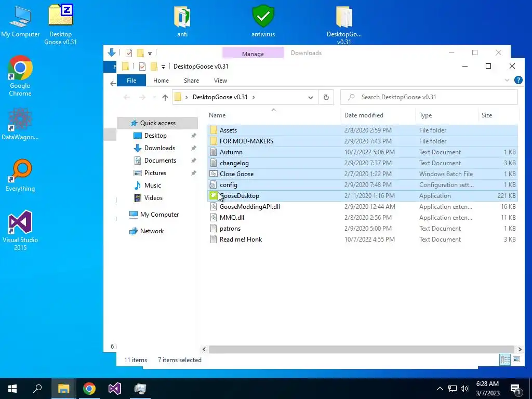The width and height of the screenshot is (532, 399).
Task: Open the recent locations dropdown arrow
Action: [154, 97]
